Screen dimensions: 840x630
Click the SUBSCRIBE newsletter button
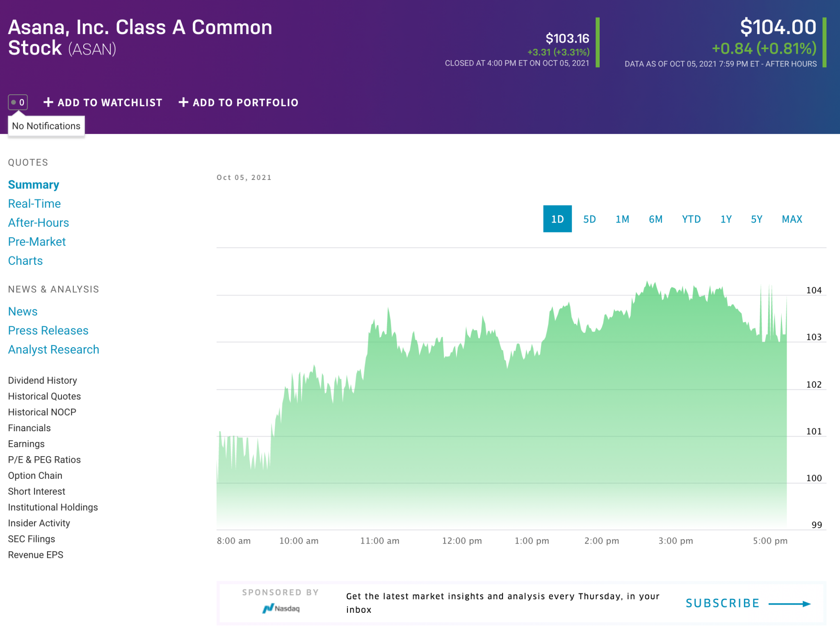point(722,603)
